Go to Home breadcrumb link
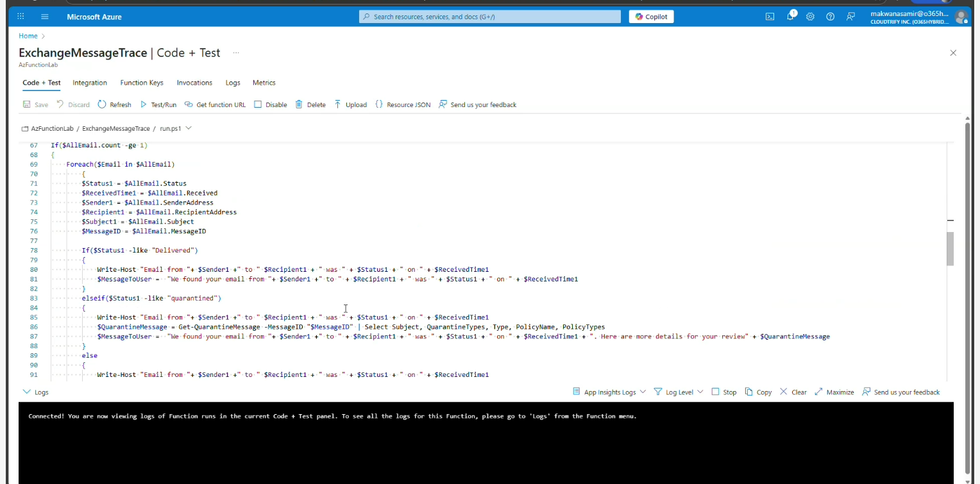980x484 pixels. click(28, 36)
